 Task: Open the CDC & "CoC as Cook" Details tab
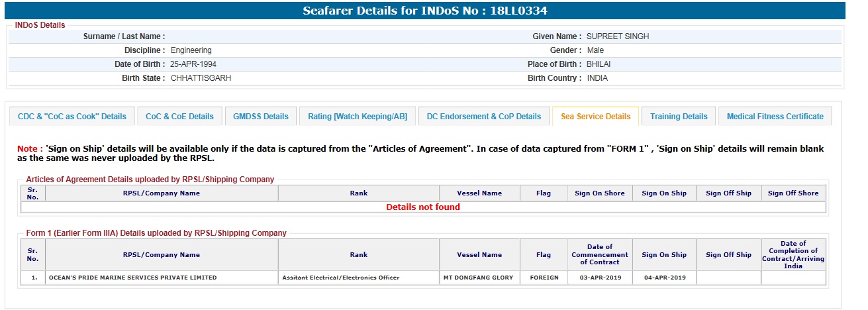pos(72,117)
